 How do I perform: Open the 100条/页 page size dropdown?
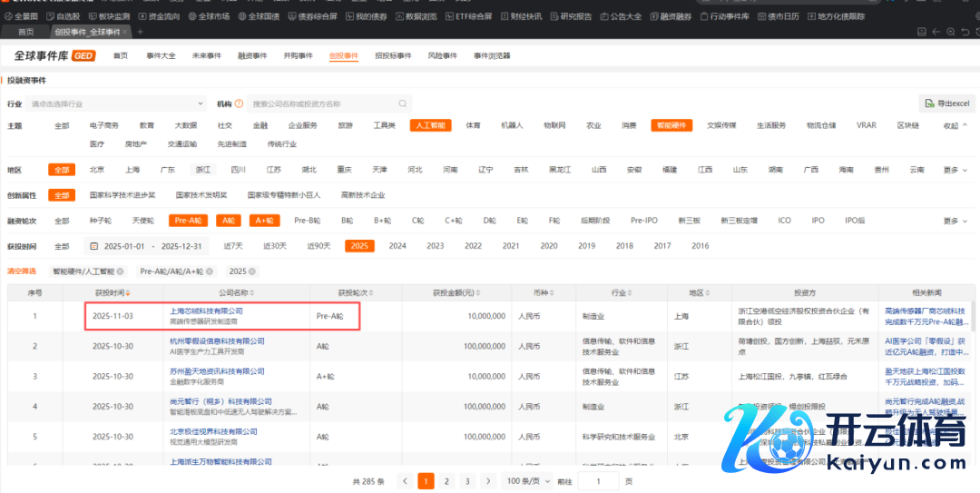pos(524,481)
